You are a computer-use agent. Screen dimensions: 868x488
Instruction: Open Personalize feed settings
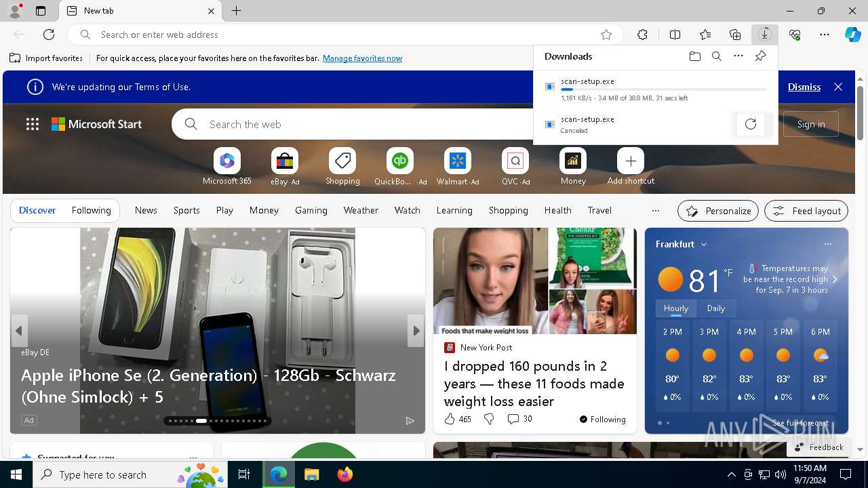click(x=718, y=211)
